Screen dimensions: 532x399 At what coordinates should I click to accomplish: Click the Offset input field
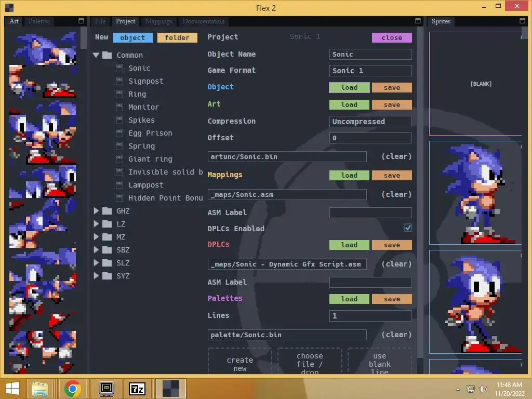(370, 138)
